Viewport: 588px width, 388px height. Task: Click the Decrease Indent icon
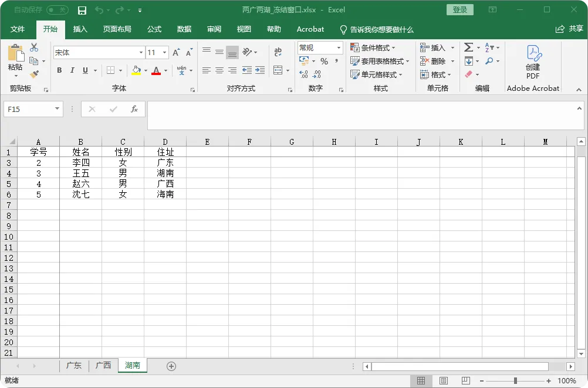(x=246, y=70)
